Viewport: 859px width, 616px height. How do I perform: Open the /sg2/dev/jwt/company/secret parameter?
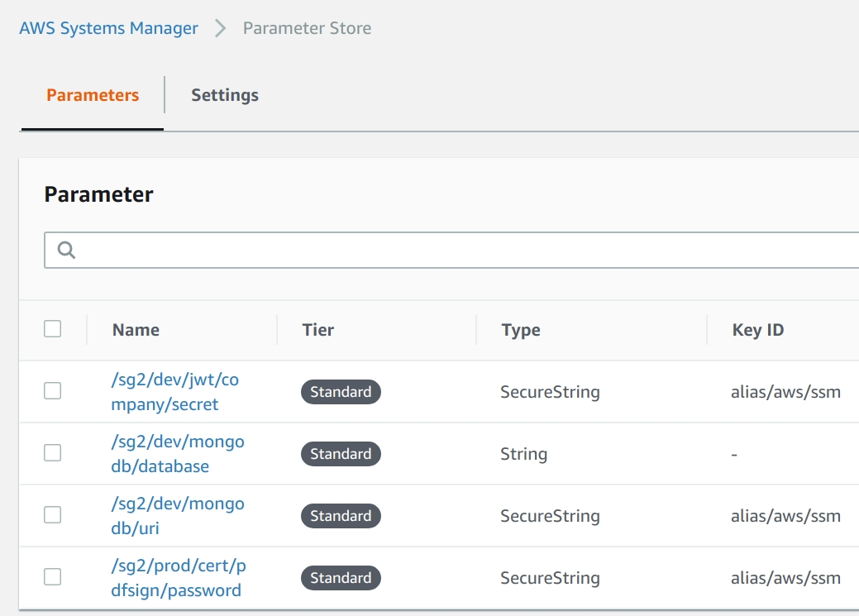(174, 392)
